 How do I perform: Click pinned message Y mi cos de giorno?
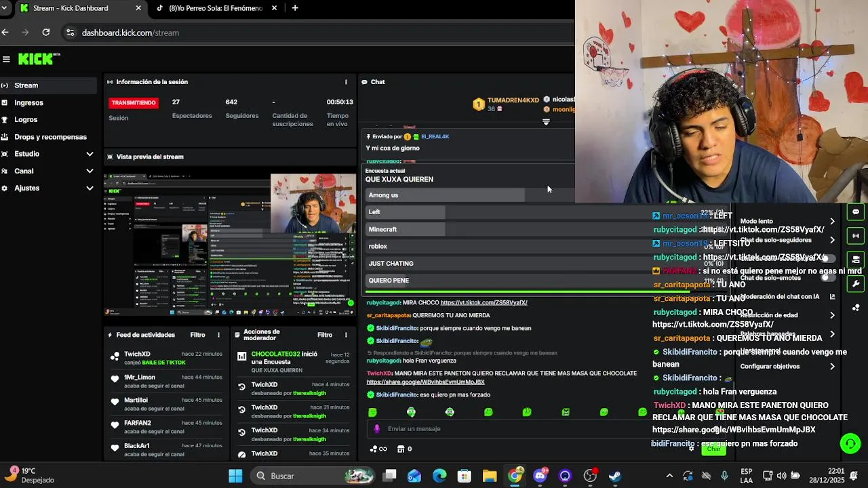coord(393,148)
